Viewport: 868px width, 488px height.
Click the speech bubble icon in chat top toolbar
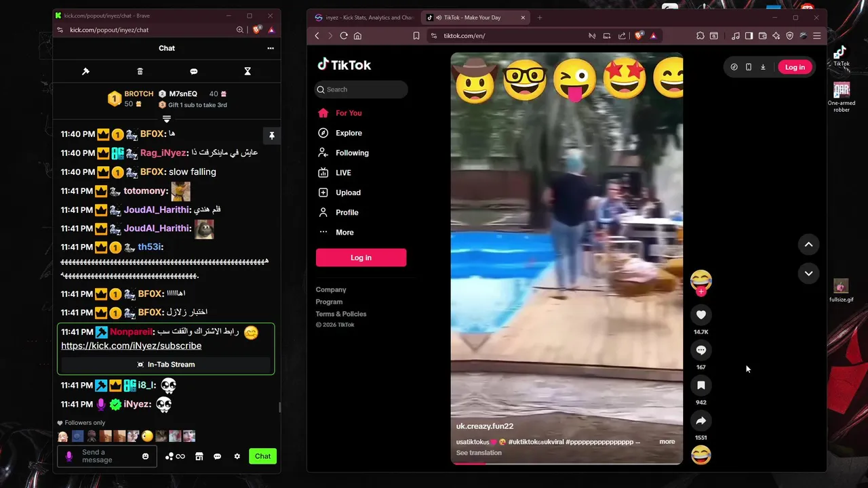pyautogui.click(x=194, y=71)
